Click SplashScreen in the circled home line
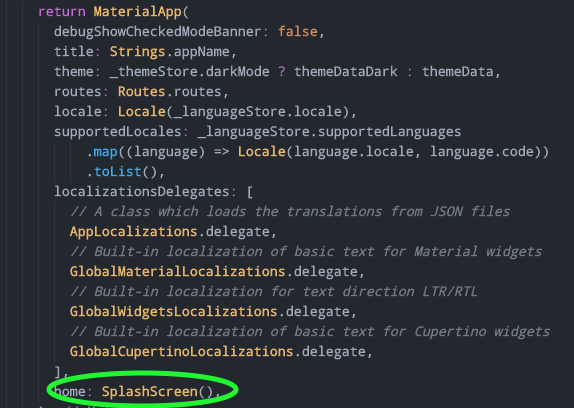The width and height of the screenshot is (574, 408). [150, 392]
